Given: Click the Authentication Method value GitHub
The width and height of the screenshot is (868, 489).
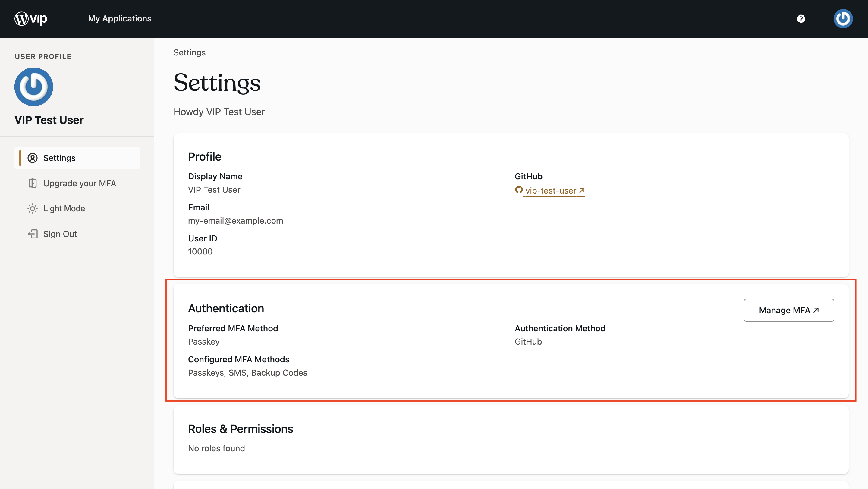Looking at the screenshot, I should (x=528, y=342).
